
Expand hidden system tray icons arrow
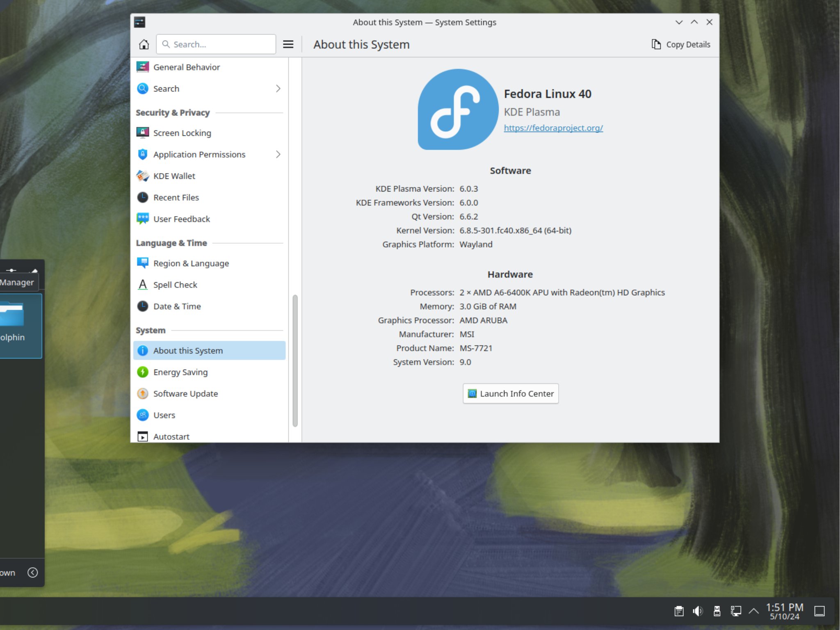point(754,611)
